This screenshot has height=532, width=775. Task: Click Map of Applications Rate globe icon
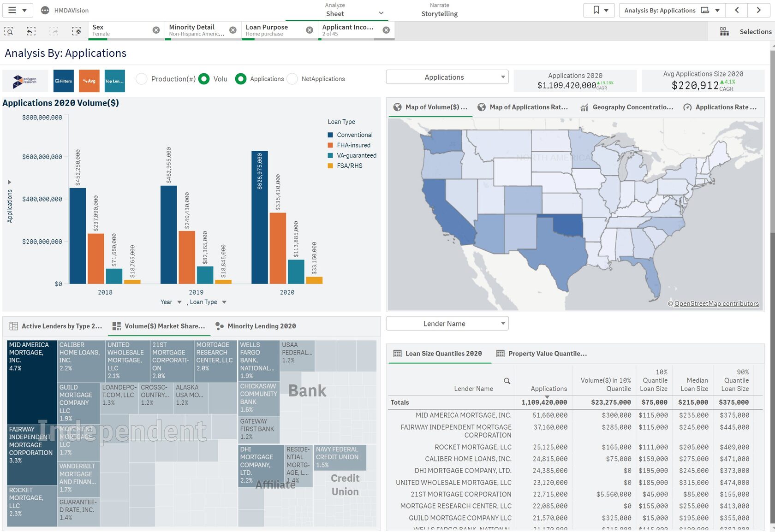pyautogui.click(x=482, y=107)
